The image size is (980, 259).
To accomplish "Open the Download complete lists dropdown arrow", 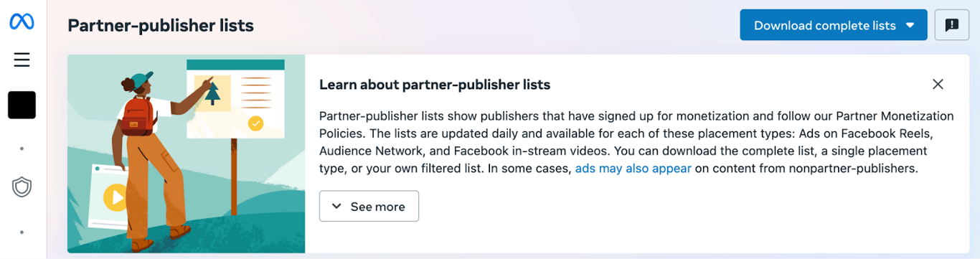I will click(x=910, y=25).
